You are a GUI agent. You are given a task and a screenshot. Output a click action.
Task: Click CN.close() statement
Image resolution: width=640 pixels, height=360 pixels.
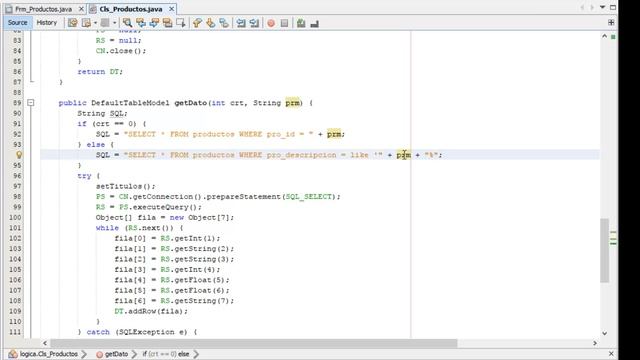coord(121,51)
